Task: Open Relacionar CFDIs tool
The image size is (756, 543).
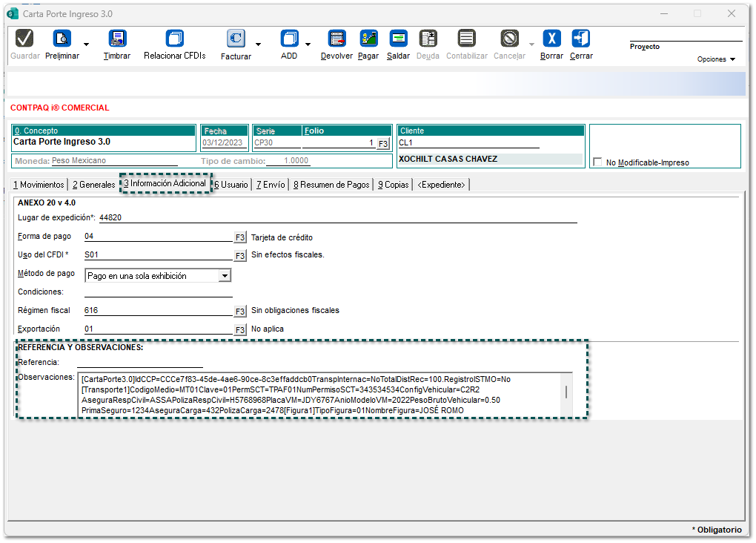Action: click(175, 39)
